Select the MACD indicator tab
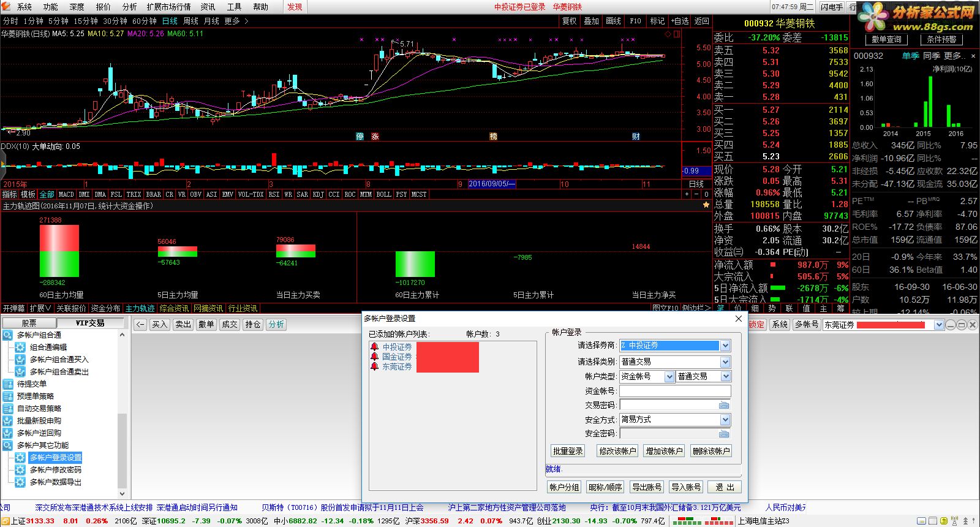This screenshot has height=527, width=980. pyautogui.click(x=66, y=194)
